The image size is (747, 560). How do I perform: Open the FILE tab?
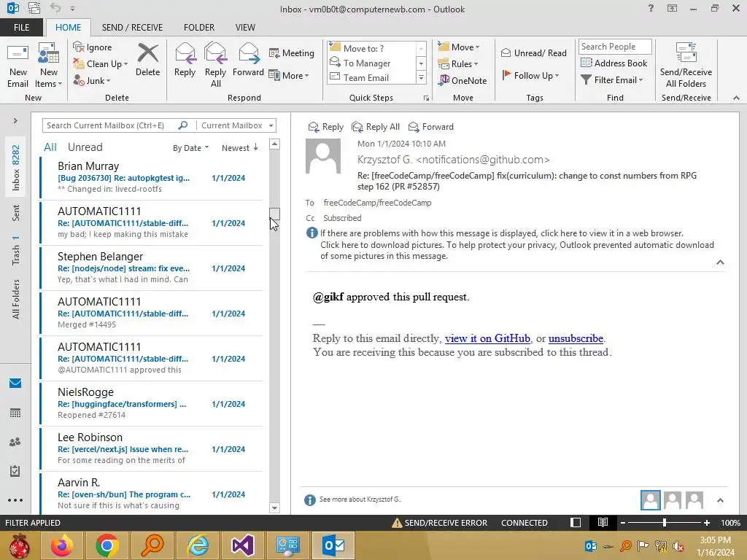[x=21, y=28]
